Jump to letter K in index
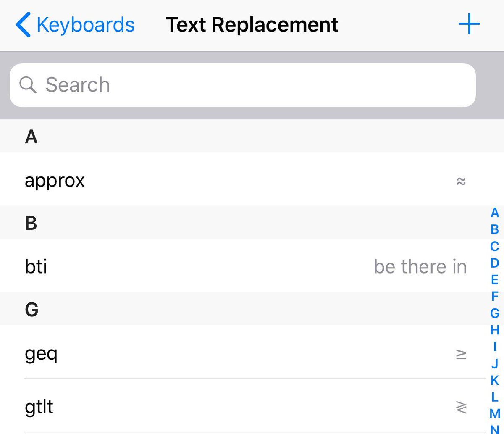504x434 pixels. [x=495, y=380]
